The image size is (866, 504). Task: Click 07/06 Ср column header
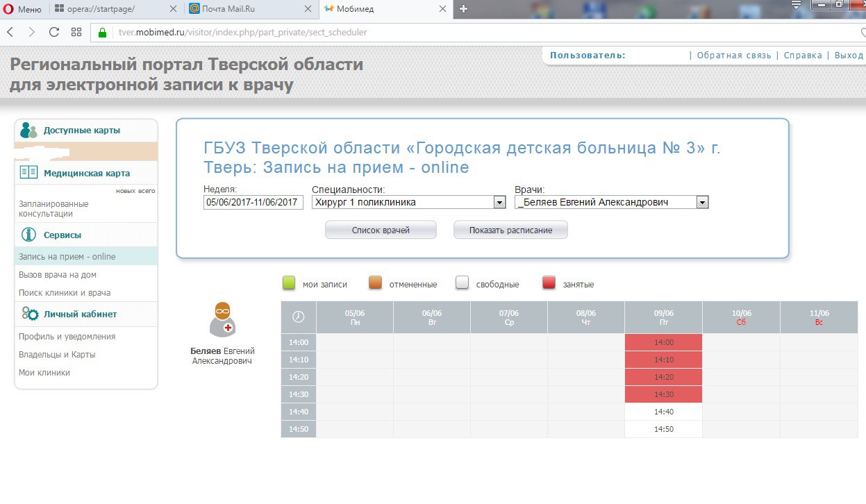pyautogui.click(x=509, y=317)
